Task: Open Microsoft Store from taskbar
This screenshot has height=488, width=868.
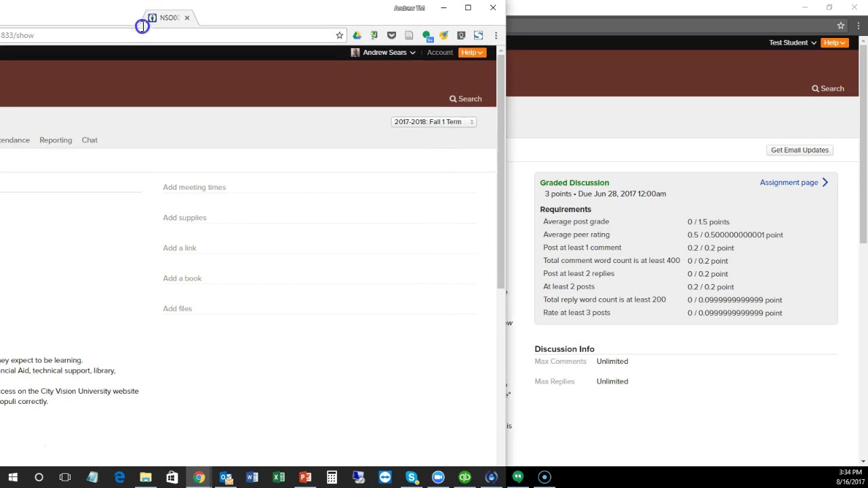Action: click(172, 477)
